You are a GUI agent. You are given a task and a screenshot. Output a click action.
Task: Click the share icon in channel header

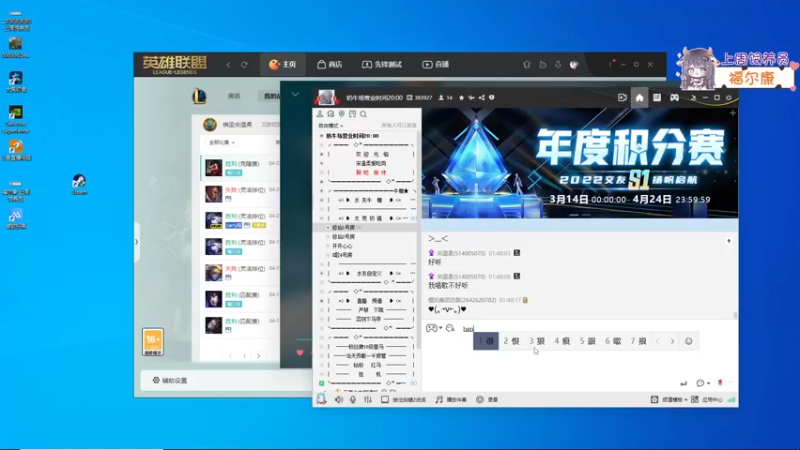[x=482, y=97]
